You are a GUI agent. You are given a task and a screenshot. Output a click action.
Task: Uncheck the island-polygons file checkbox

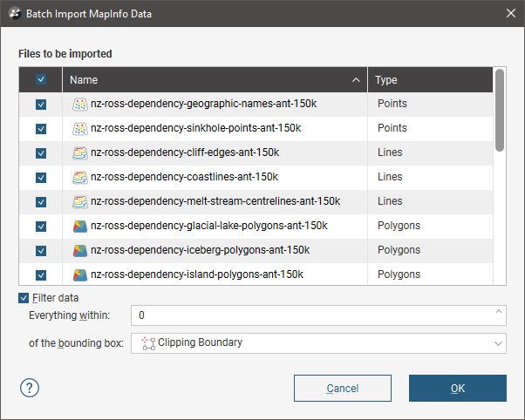(x=41, y=274)
